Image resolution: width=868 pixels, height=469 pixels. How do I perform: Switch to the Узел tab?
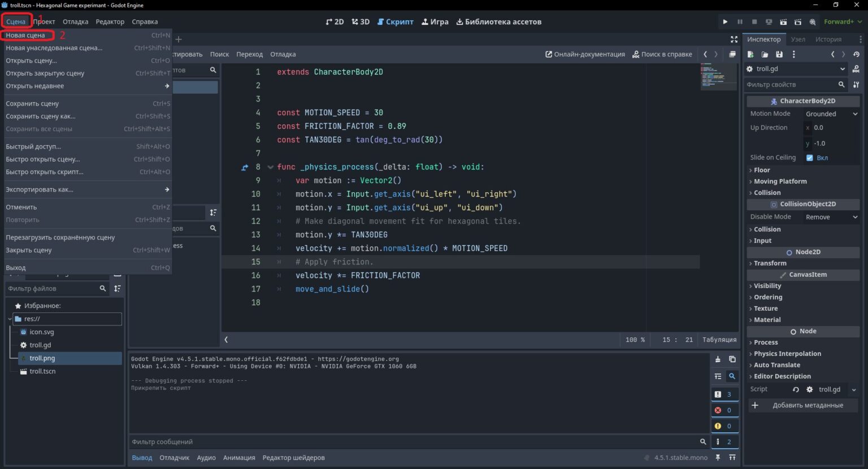[x=798, y=40]
